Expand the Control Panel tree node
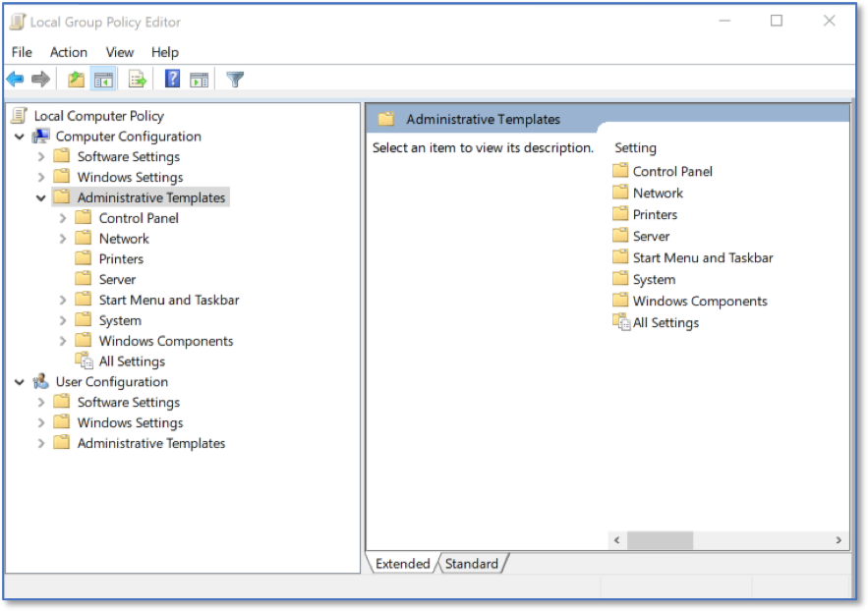The height and width of the screenshot is (611, 868). point(63,218)
